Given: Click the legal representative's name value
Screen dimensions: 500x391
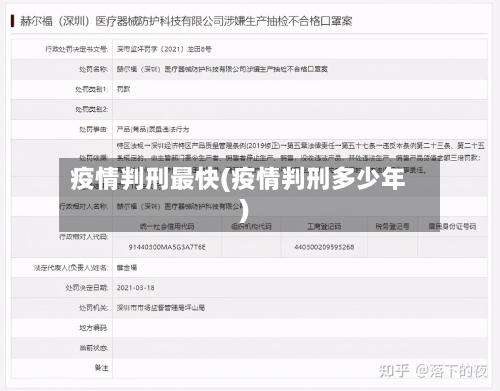Looking at the screenshot, I should pos(127,268).
